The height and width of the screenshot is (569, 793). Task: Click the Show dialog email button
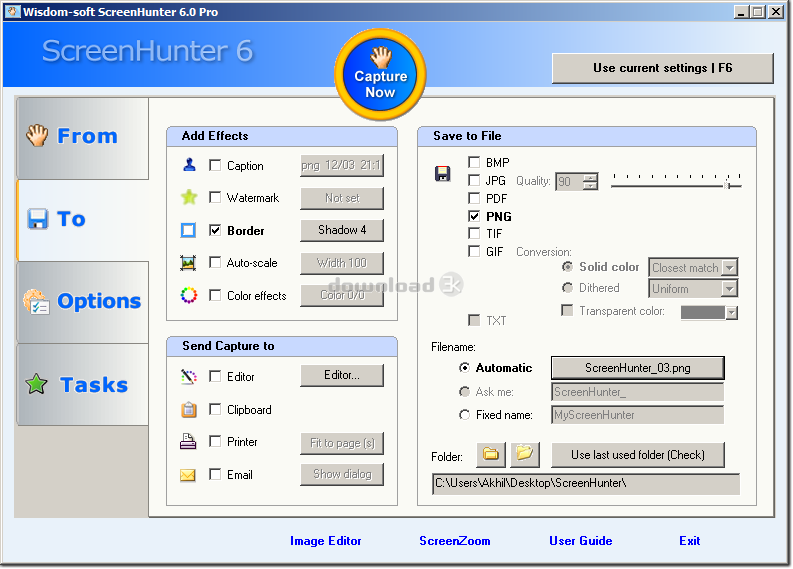342,474
